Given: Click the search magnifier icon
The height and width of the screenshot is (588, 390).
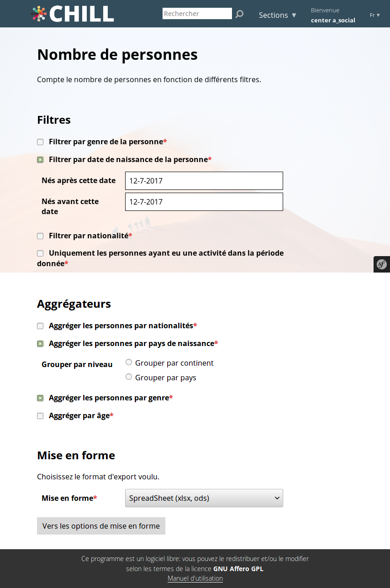Looking at the screenshot, I should (239, 14).
